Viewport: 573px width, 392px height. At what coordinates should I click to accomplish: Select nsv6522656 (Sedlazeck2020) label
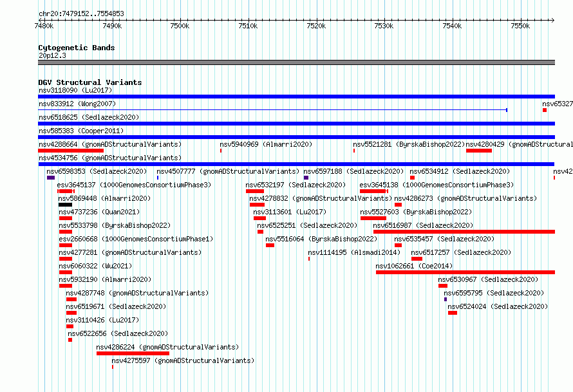click(x=118, y=333)
